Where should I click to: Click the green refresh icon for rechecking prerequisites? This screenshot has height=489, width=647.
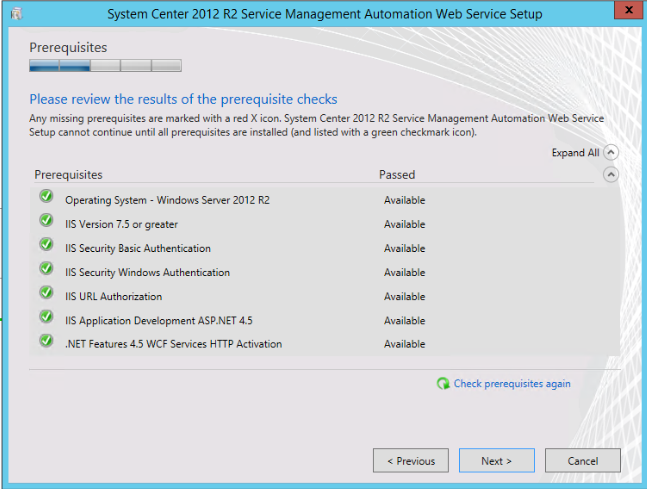[442, 384]
